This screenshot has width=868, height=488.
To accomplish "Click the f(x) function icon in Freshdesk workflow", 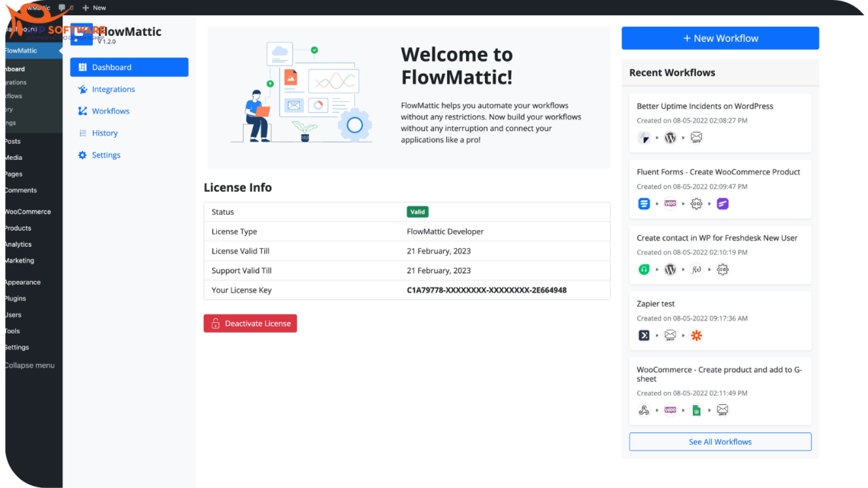I will click(x=696, y=269).
